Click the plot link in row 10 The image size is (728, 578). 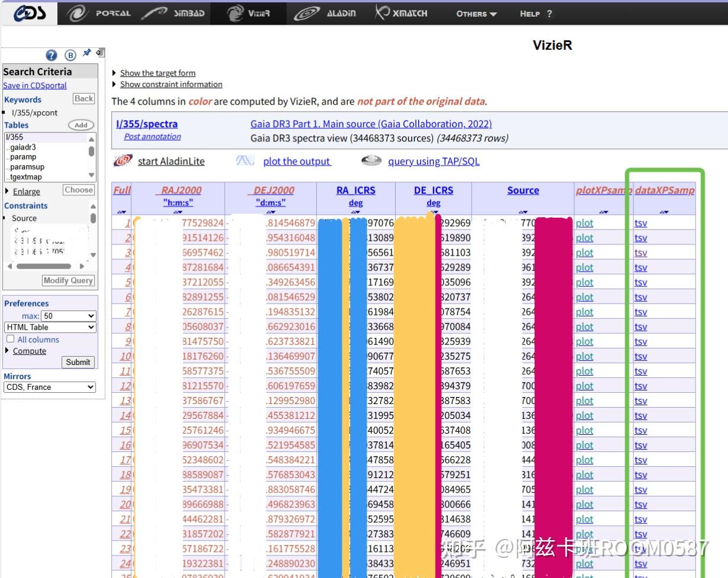point(584,356)
